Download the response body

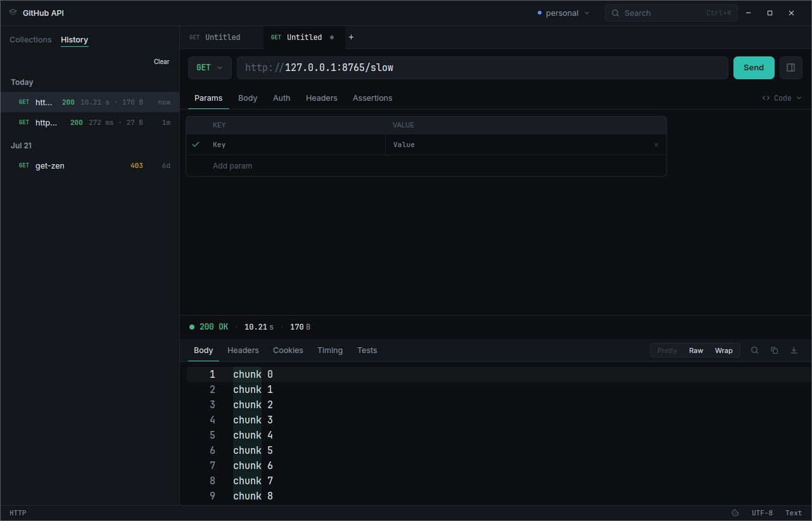pyautogui.click(x=794, y=351)
